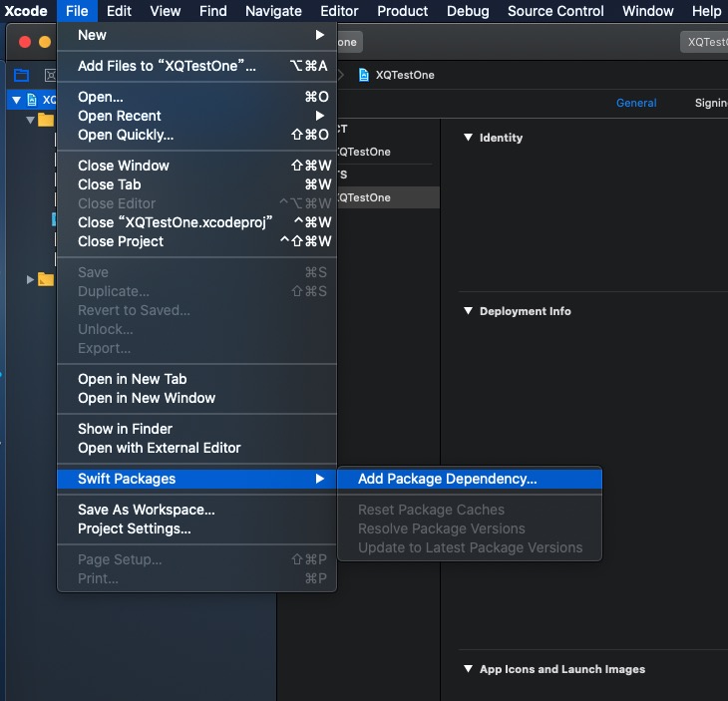Open the Product menu
The width and height of the screenshot is (728, 701).
(x=403, y=11)
